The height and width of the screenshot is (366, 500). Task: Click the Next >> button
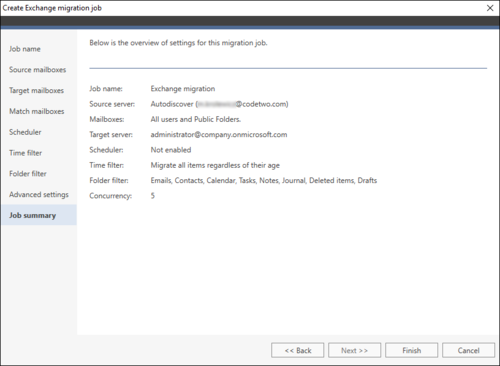354,350
